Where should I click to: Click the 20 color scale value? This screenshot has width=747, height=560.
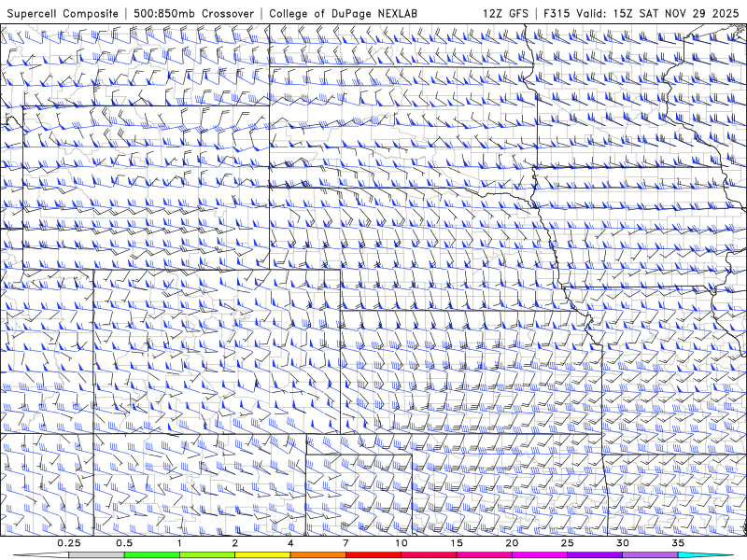point(512,543)
